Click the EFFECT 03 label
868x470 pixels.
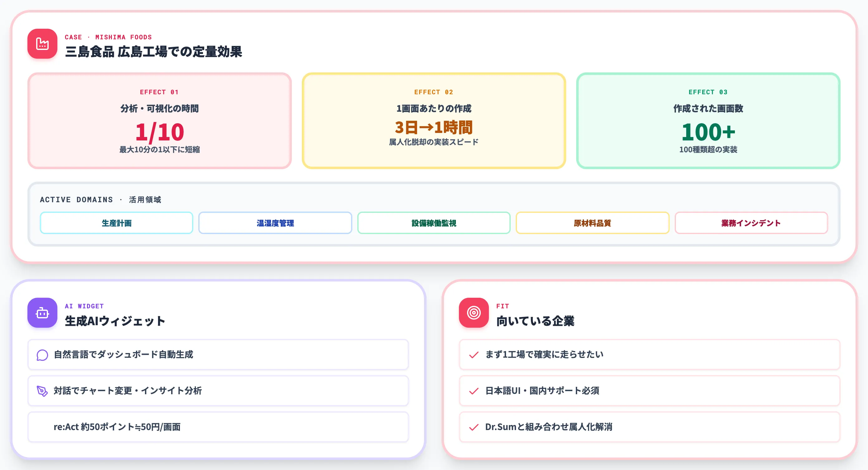click(x=708, y=92)
